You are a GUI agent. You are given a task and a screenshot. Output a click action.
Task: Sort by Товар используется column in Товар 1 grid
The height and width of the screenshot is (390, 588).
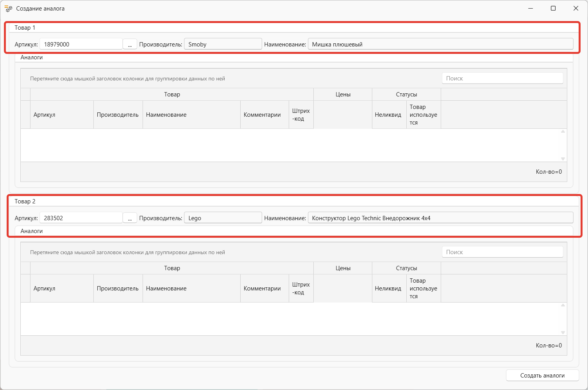[x=424, y=115]
